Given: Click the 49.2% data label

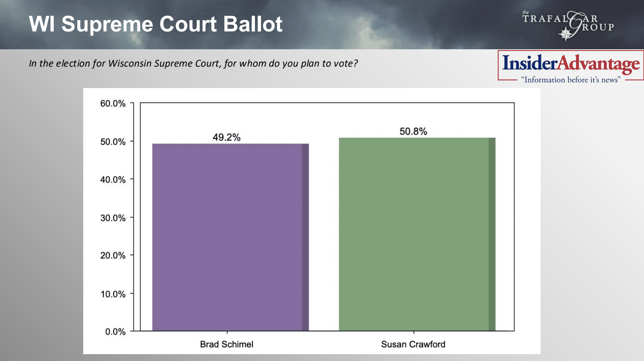Looking at the screenshot, I should pos(227,137).
